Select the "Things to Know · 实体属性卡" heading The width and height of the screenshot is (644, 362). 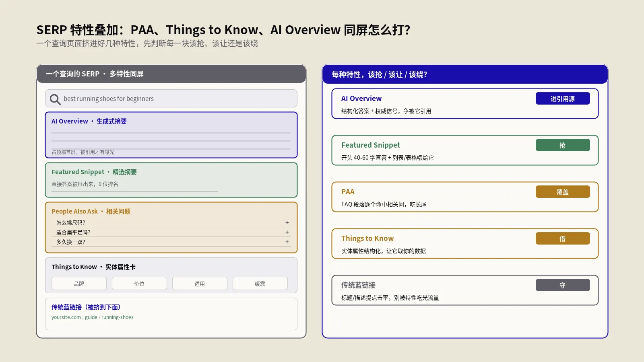(x=93, y=267)
